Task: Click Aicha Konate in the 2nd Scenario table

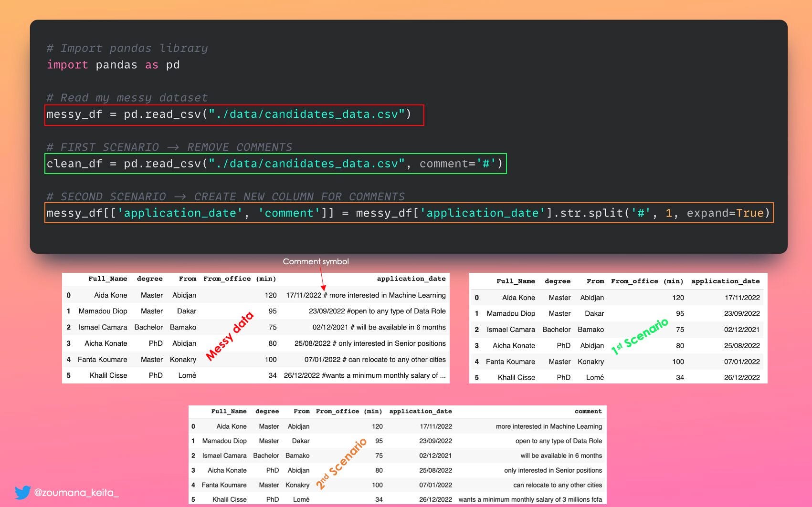Action: click(227, 470)
